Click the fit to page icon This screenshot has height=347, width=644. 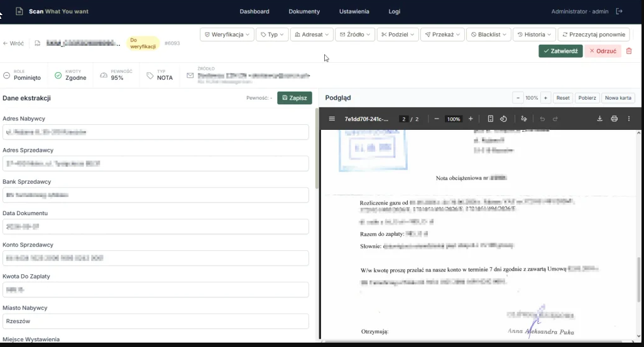point(491,119)
